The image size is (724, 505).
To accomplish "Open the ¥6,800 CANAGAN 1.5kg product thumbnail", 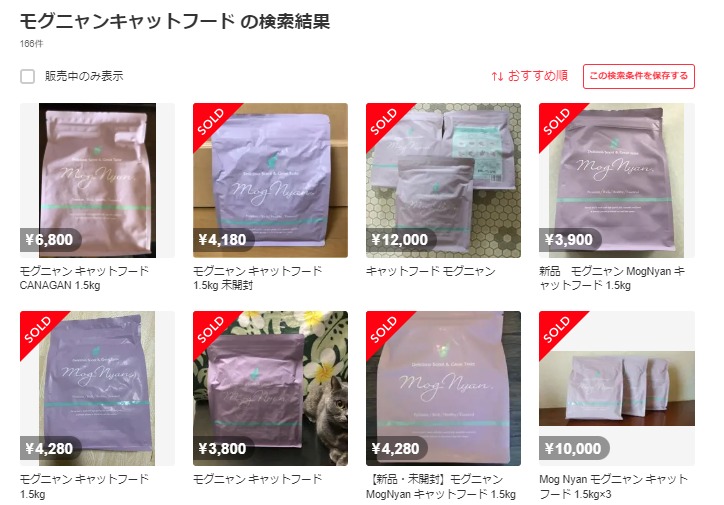I will 97,180.
